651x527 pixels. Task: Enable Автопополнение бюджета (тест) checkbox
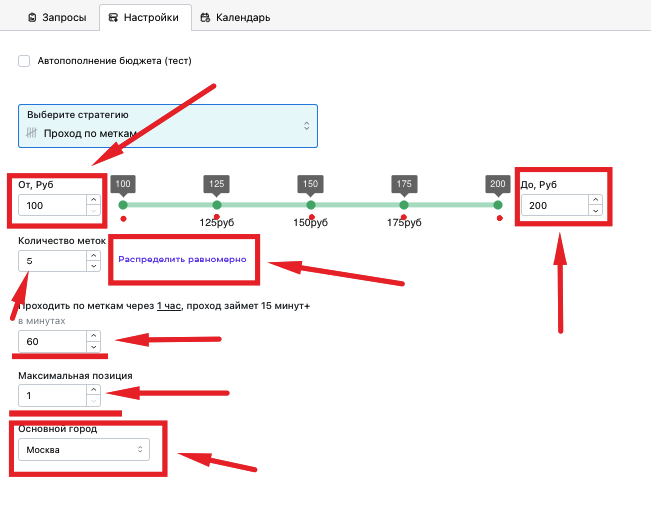[x=24, y=61]
